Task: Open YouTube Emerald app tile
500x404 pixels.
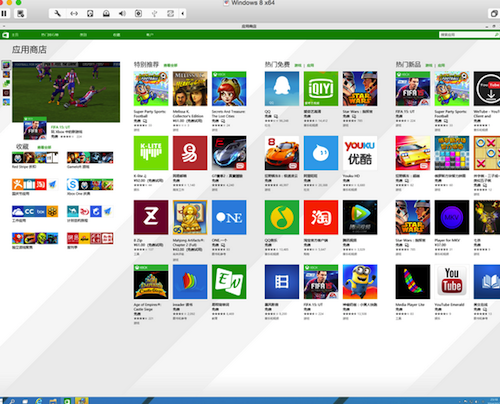Action: (452, 282)
